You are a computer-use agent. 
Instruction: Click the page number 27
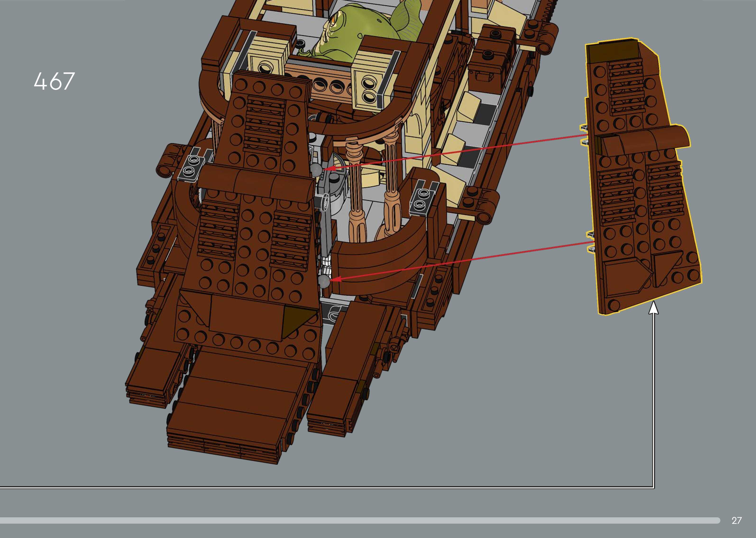737,520
